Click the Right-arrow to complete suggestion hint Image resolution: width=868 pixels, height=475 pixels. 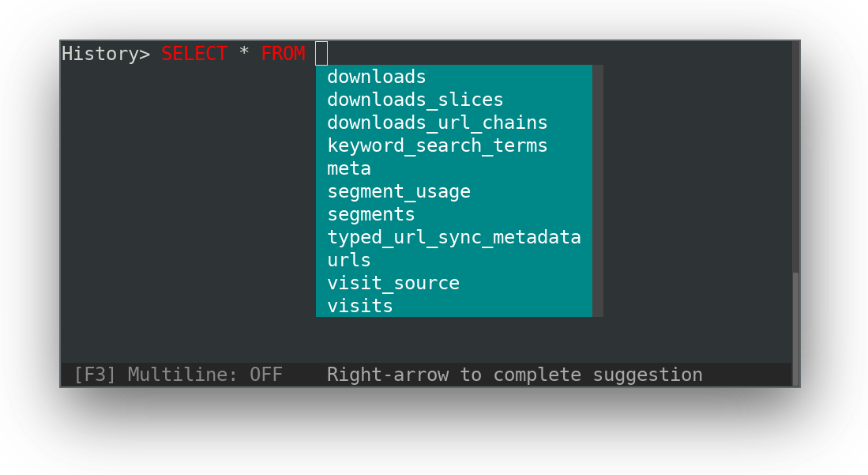coord(515,375)
